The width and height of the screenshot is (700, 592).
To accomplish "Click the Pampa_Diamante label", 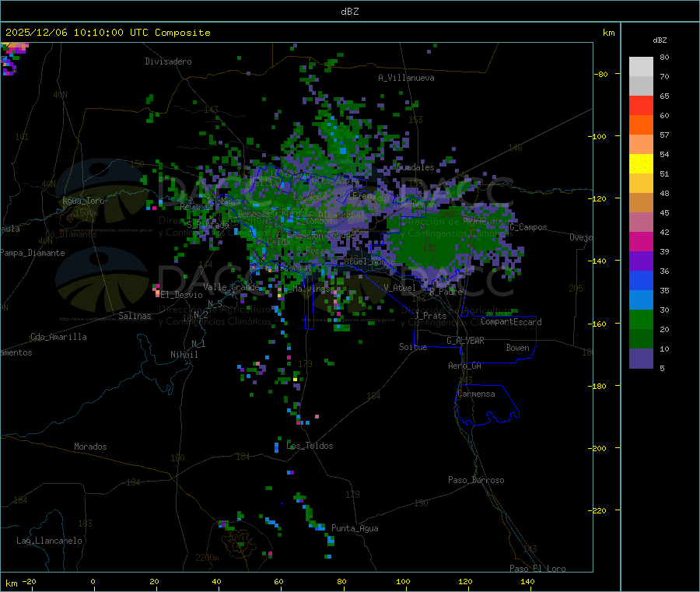I will click(x=32, y=253).
